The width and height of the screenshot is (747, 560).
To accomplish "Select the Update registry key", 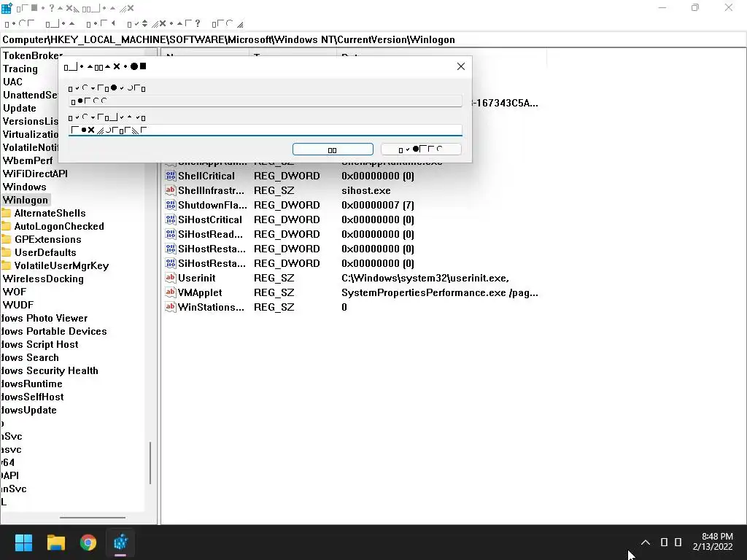I will pyautogui.click(x=20, y=108).
